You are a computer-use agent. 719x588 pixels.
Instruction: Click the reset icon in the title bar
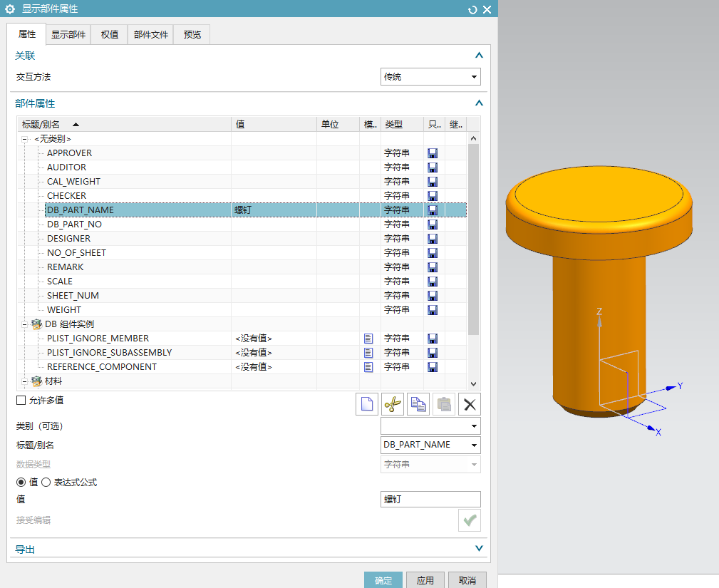pyautogui.click(x=472, y=10)
